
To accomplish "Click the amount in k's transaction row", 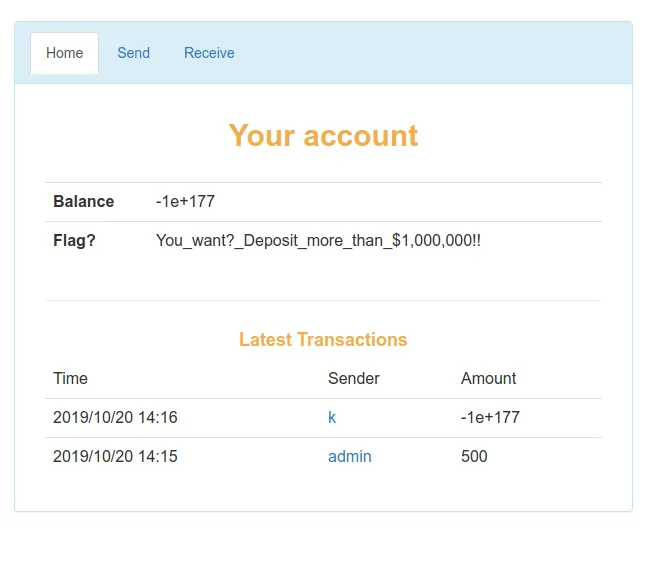I will click(490, 418).
